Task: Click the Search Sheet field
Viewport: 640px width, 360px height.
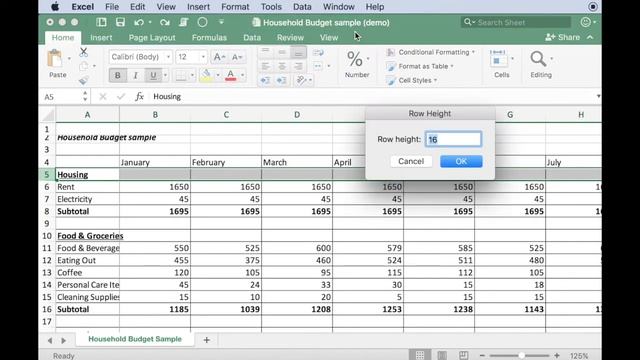Action: pyautogui.click(x=516, y=22)
